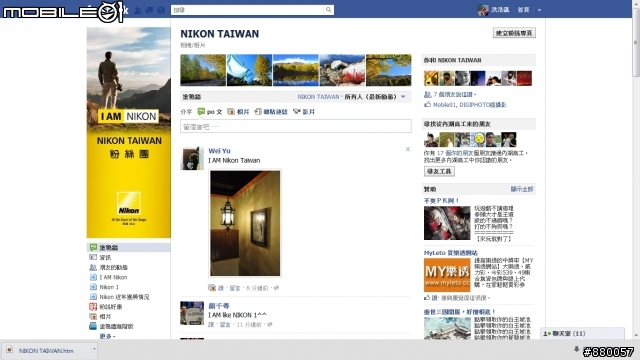This screenshot has height=360, width=640.
Task: Open wall filter dropdown arrow
Action: [x=403, y=97]
